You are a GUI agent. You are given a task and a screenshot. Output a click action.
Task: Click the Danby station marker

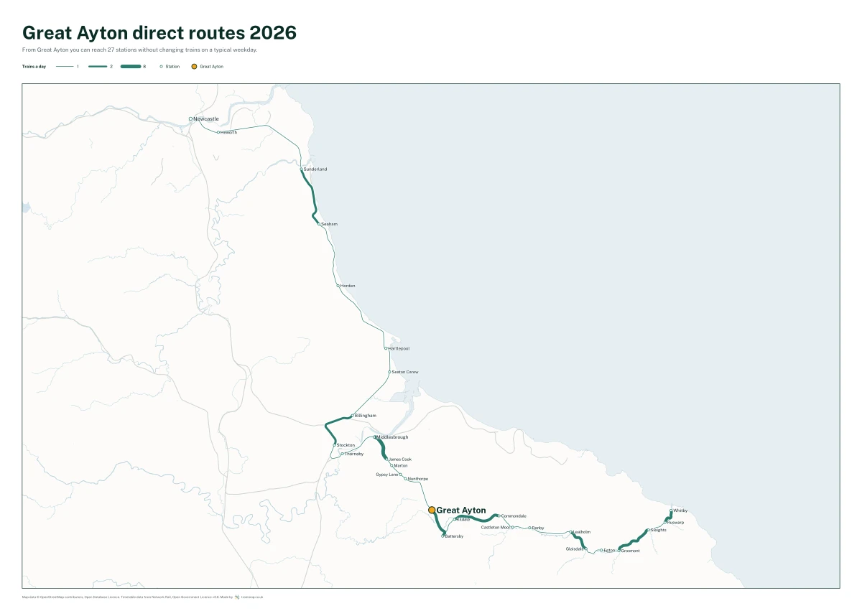529,528
